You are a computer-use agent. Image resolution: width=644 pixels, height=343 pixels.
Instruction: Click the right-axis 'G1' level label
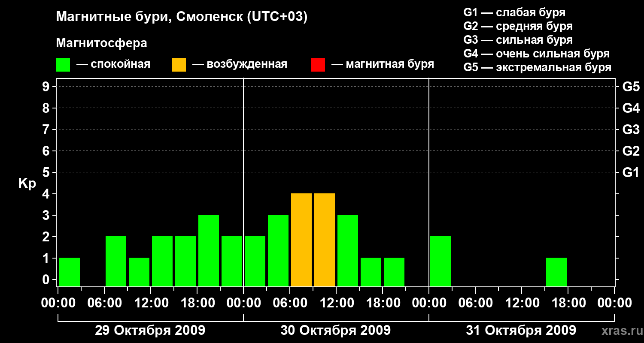point(631,172)
